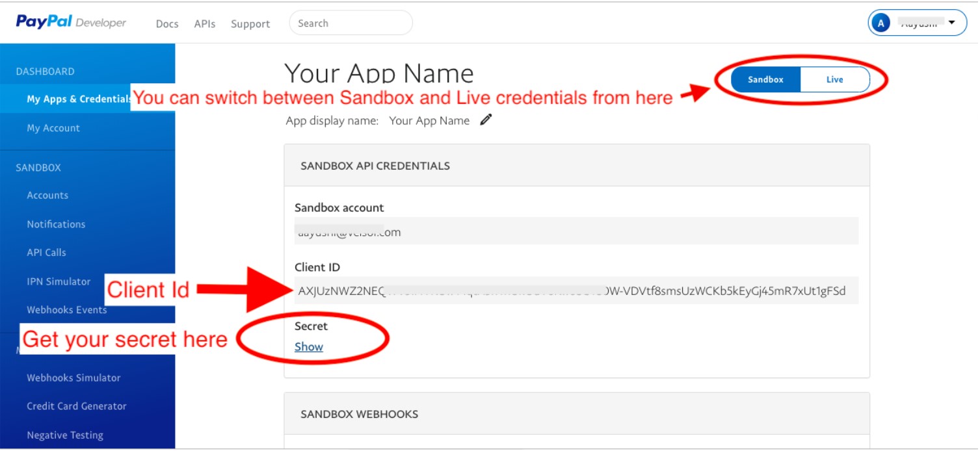This screenshot has height=451, width=980.
Task: Open the APIs menu
Action: [205, 24]
